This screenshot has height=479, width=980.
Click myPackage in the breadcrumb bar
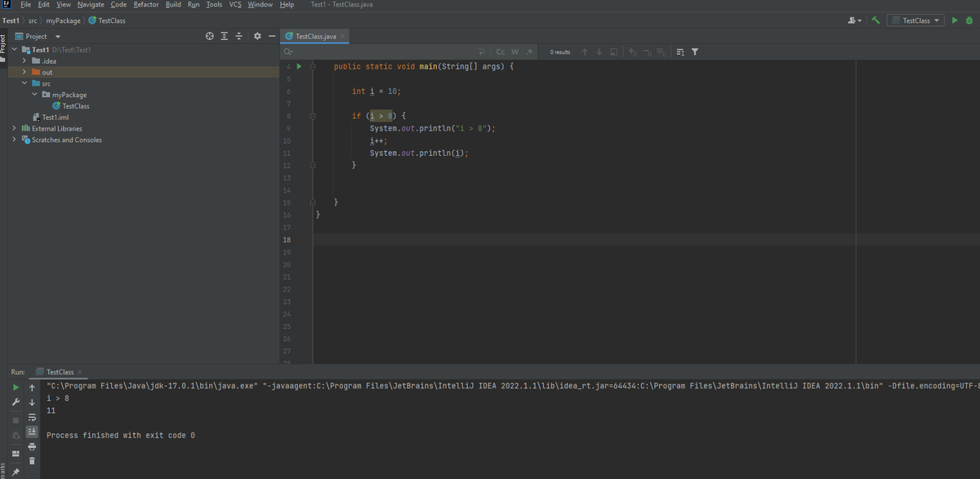coord(63,20)
